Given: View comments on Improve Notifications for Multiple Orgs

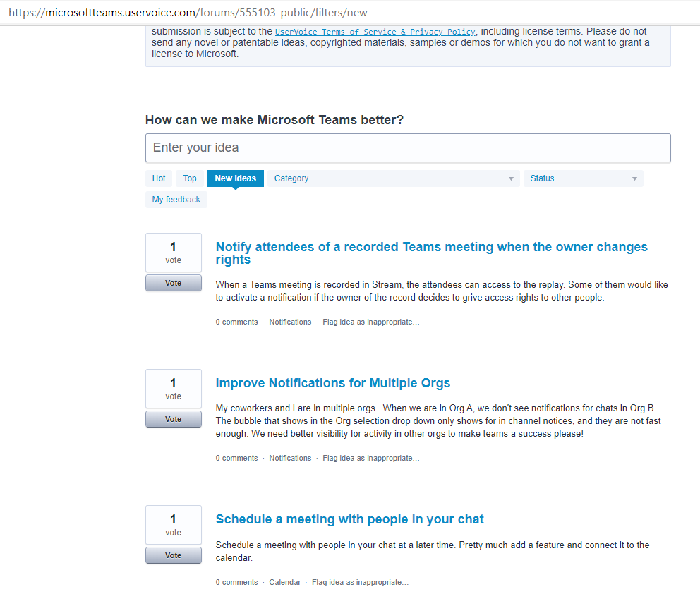Looking at the screenshot, I should [236, 458].
